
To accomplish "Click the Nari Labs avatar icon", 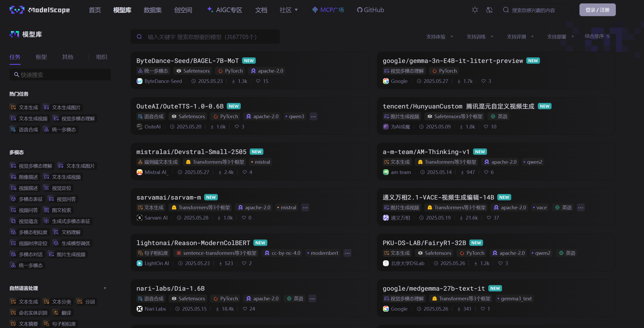I will point(139,309).
